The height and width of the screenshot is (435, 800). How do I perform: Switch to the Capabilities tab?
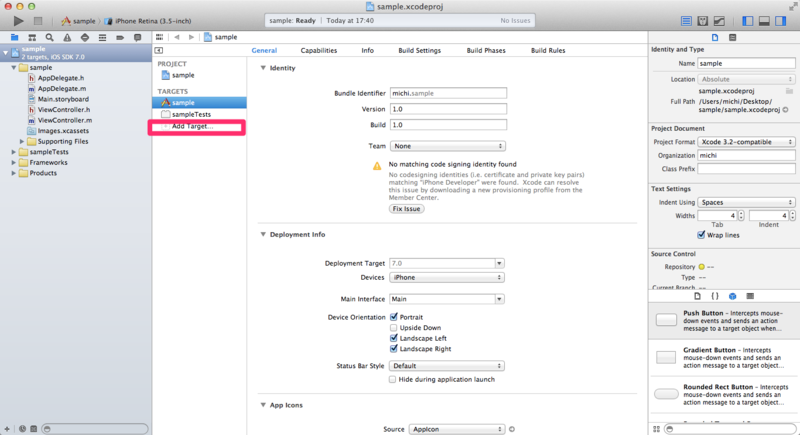coord(319,50)
